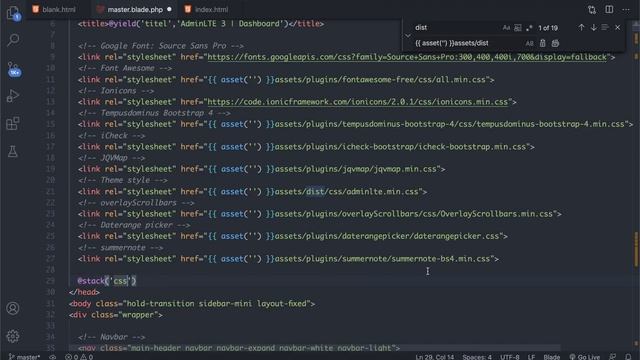Viewport: 640px width, 360px height.
Task: Open the Search view in the activity bar
Action: (13, 40)
